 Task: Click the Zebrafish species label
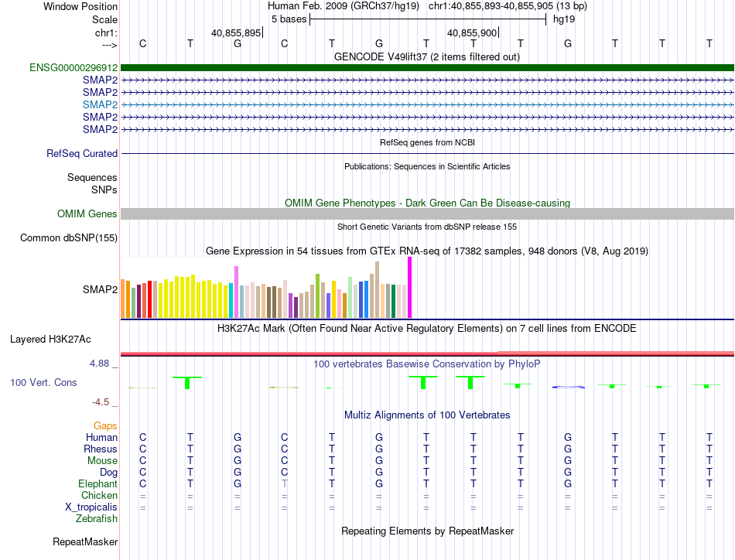pyautogui.click(x=97, y=519)
